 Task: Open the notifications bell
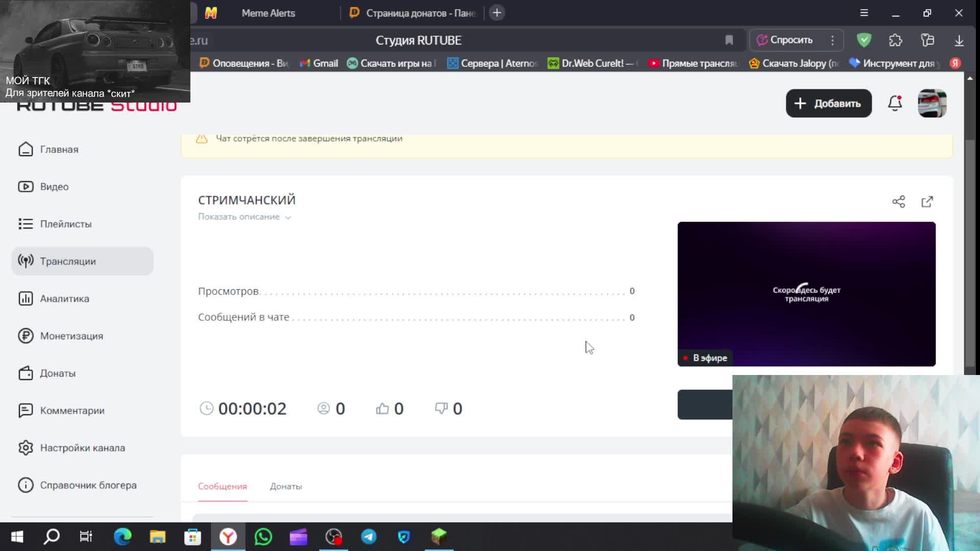click(895, 103)
